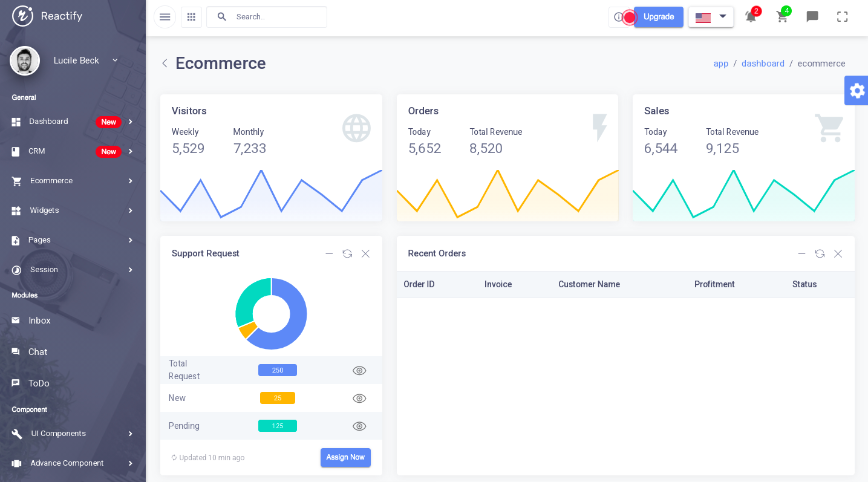The image size is (868, 482).
Task: Open the settings gear panel
Action: [857, 91]
